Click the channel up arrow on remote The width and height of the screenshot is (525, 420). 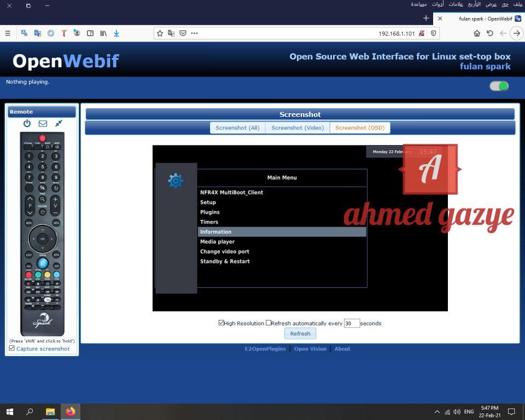tap(30, 199)
